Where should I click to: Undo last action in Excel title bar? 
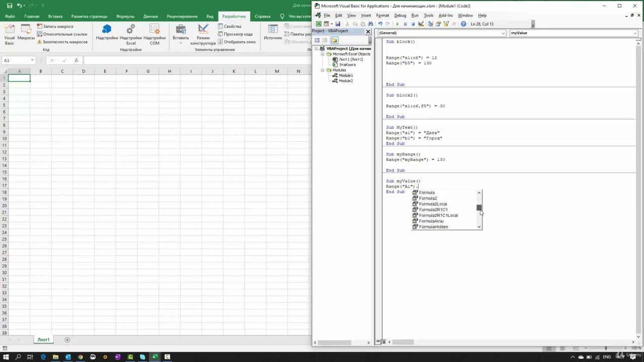20,6
